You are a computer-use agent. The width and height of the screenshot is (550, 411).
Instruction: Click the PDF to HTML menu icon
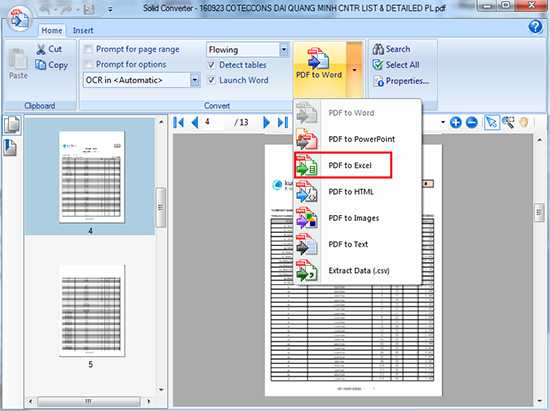[307, 191]
